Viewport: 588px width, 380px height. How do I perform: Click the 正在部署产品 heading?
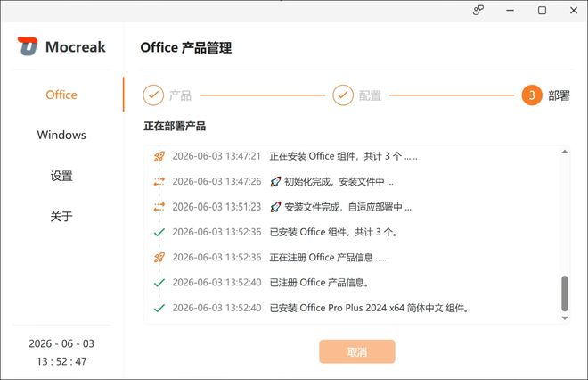click(x=175, y=126)
